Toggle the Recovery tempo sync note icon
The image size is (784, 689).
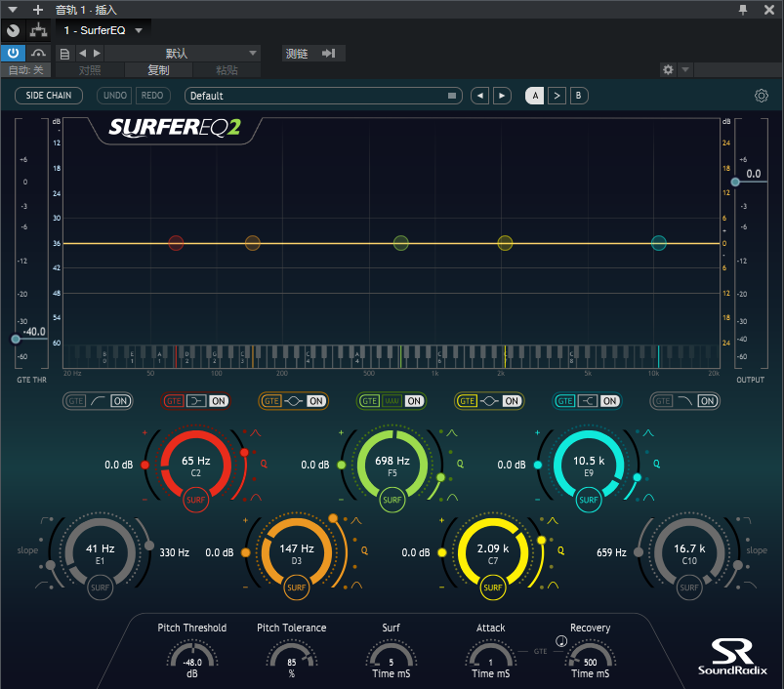561,641
